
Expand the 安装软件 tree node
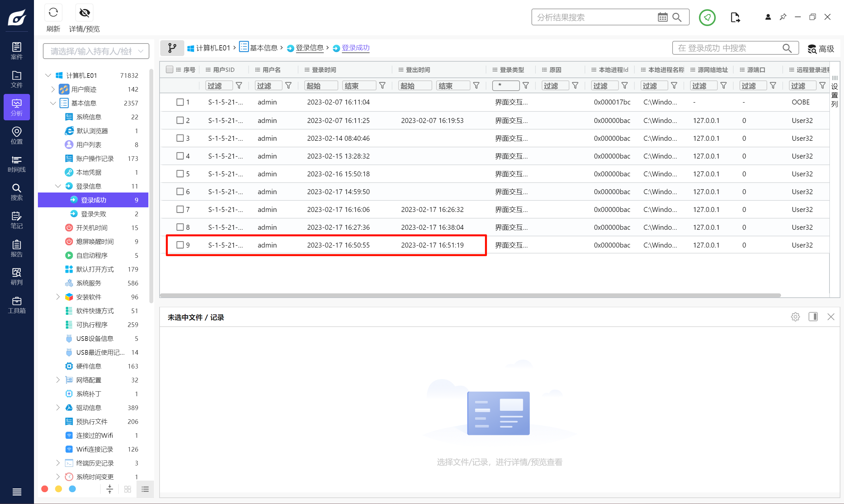click(58, 296)
